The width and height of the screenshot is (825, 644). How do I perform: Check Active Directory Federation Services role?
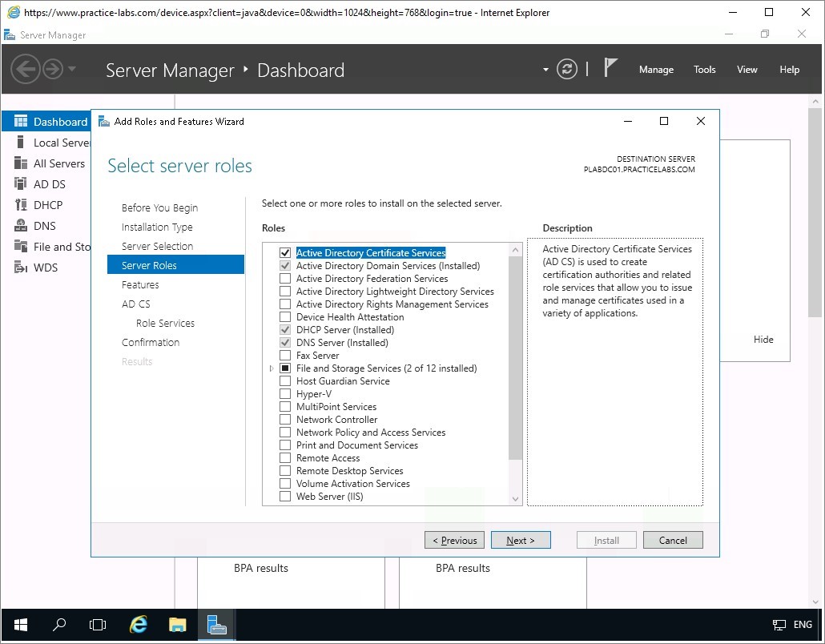(285, 278)
